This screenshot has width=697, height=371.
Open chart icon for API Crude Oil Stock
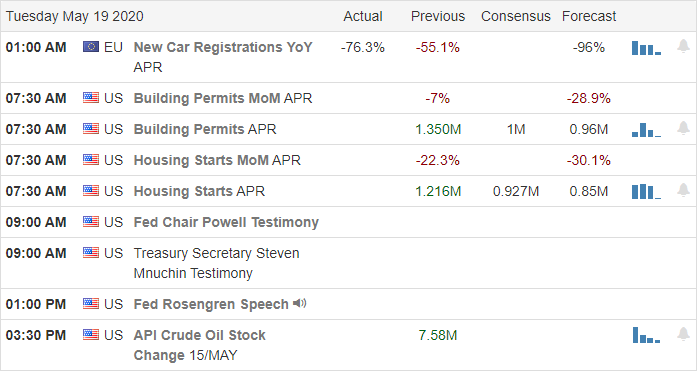coord(646,335)
